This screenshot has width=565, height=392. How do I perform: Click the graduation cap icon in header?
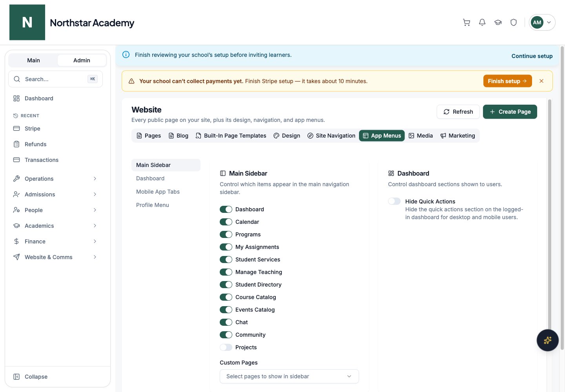pyautogui.click(x=498, y=22)
